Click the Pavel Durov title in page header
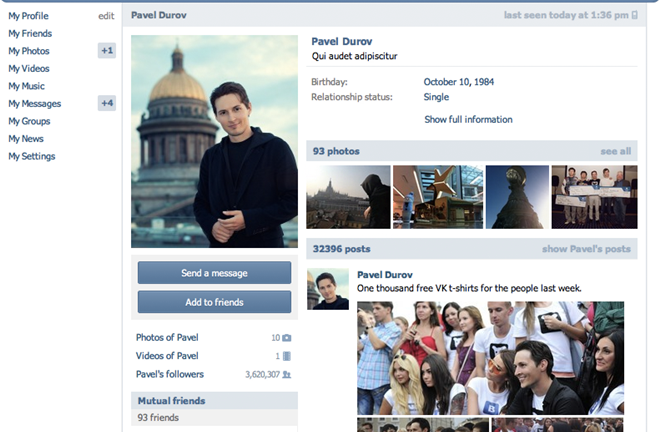Viewport: 660px width, 432px height. click(159, 15)
